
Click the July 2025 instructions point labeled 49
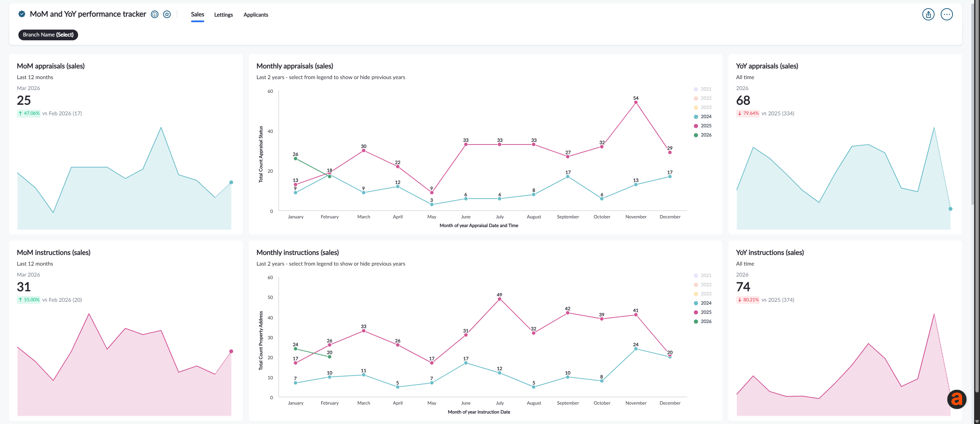[499, 299]
